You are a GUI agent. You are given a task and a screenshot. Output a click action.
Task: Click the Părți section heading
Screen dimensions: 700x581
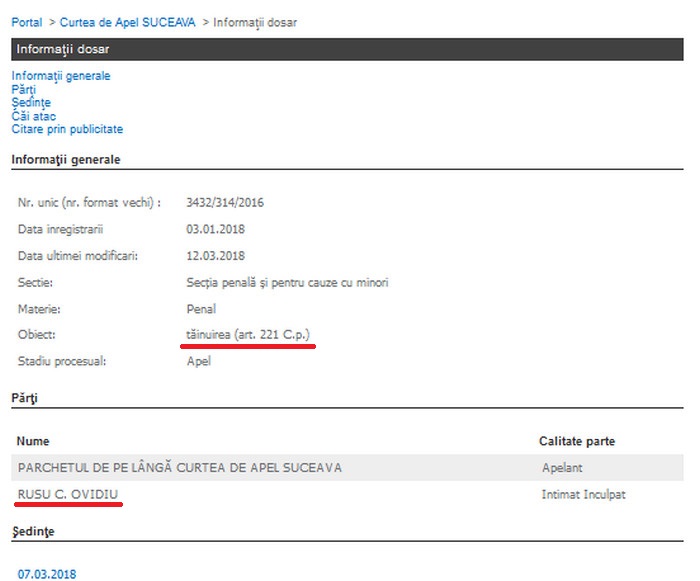[25, 398]
